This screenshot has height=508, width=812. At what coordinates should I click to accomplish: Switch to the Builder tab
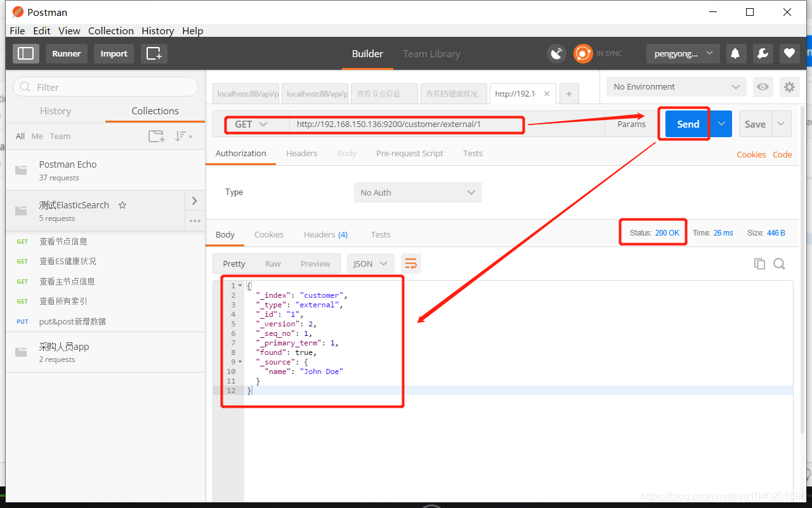368,54
